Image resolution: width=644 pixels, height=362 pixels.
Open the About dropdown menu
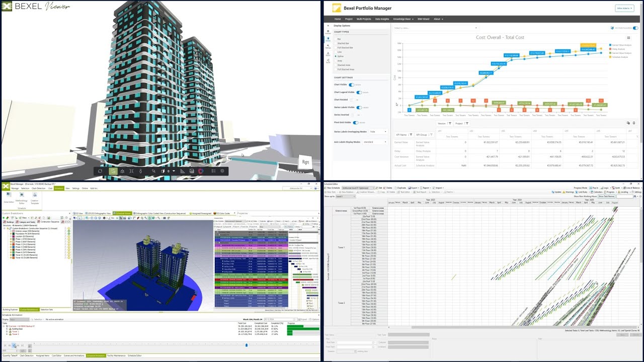click(x=438, y=19)
